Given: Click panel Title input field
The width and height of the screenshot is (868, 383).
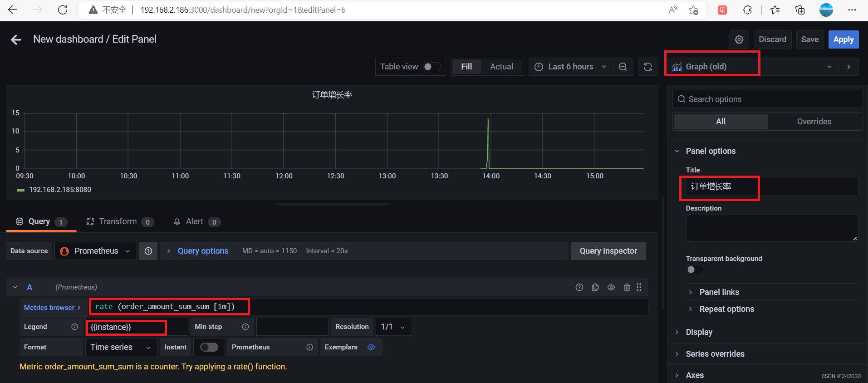Looking at the screenshot, I should click(772, 187).
